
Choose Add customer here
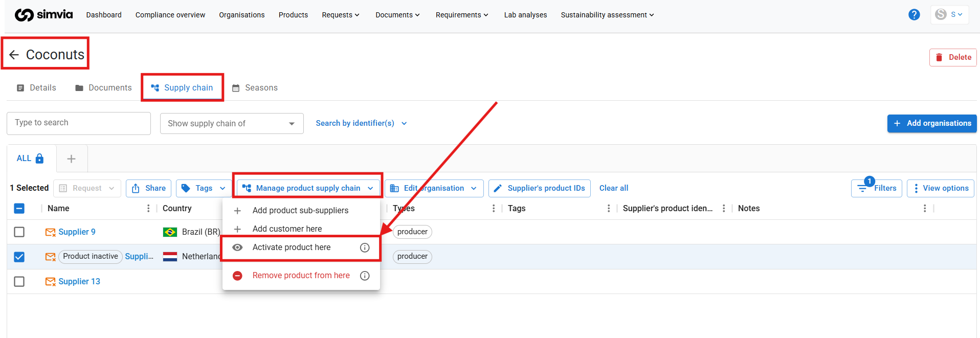(301, 229)
